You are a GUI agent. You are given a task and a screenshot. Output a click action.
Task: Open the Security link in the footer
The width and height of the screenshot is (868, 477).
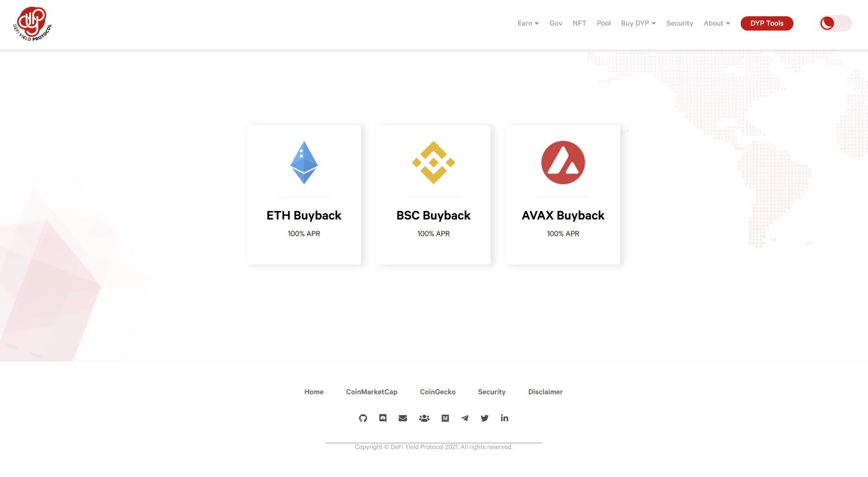point(492,392)
